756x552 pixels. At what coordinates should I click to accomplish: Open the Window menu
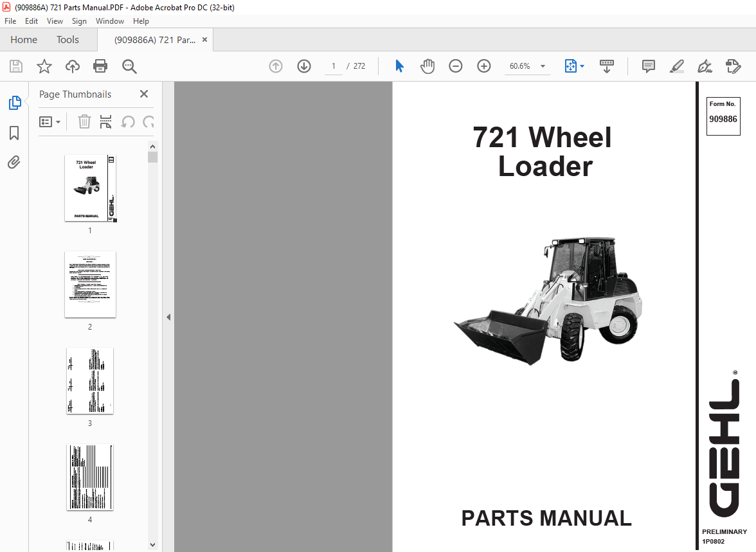109,21
